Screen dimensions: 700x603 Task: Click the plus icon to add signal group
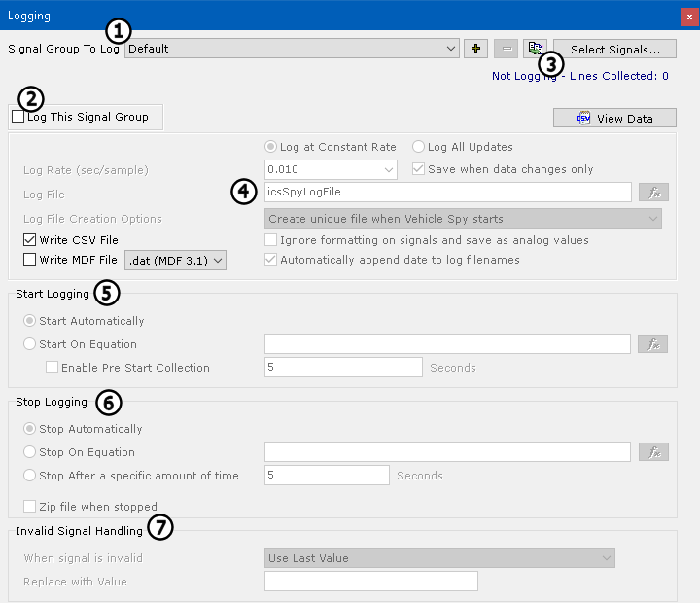tap(476, 49)
